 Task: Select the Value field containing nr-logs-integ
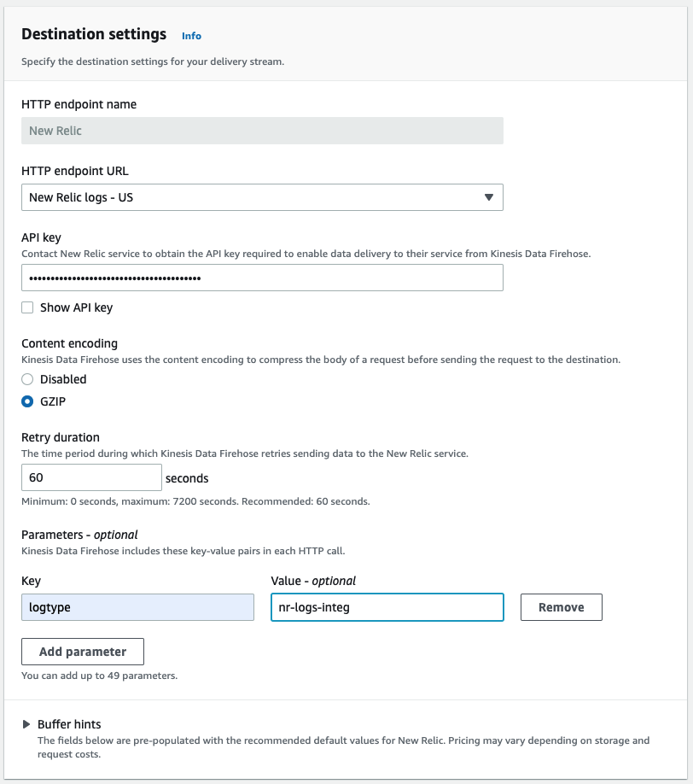(387, 607)
